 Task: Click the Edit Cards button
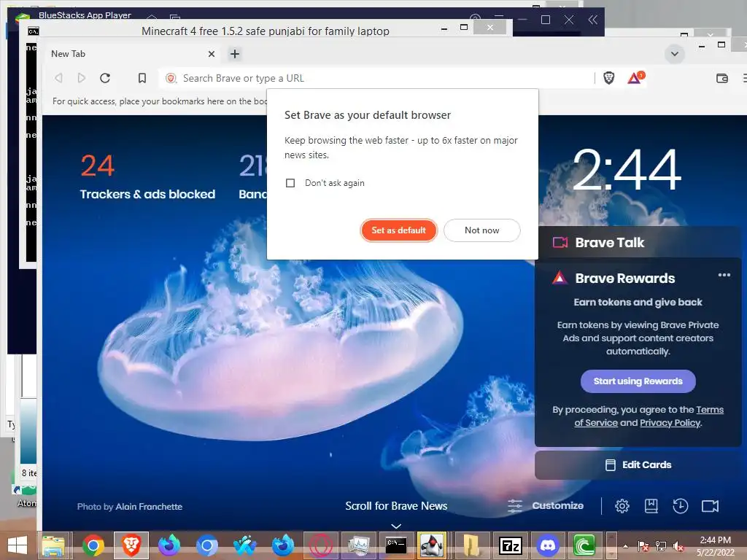click(638, 464)
